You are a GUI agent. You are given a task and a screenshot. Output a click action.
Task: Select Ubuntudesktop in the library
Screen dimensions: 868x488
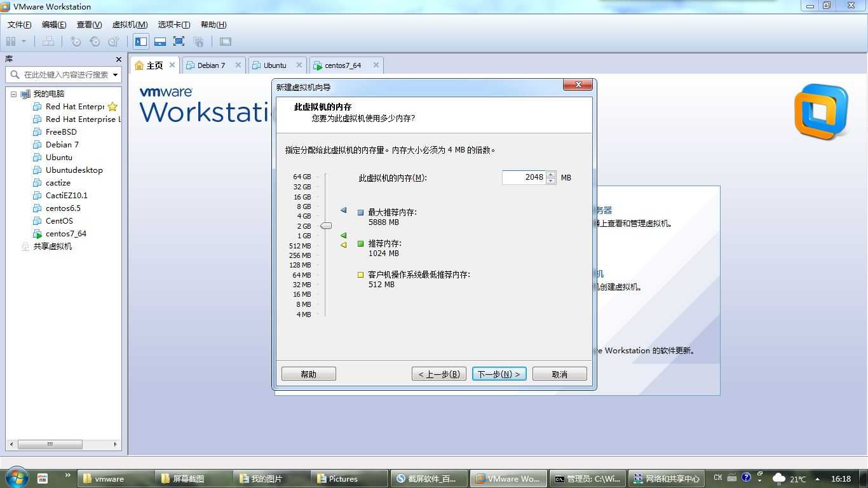[x=74, y=170]
